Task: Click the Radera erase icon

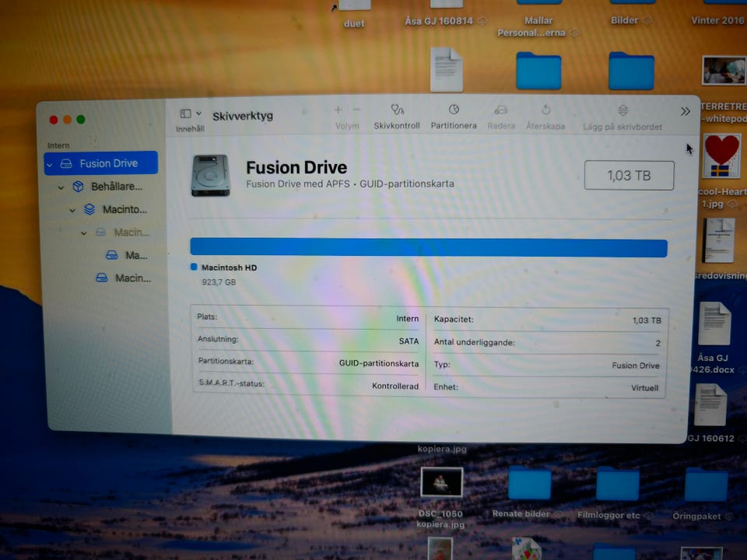Action: click(x=501, y=110)
